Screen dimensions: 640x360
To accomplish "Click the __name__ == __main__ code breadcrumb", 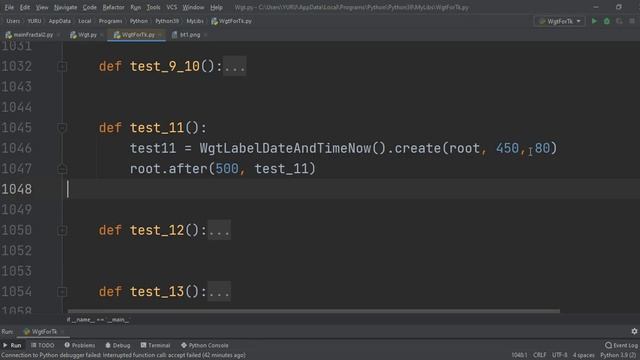I will (98, 320).
